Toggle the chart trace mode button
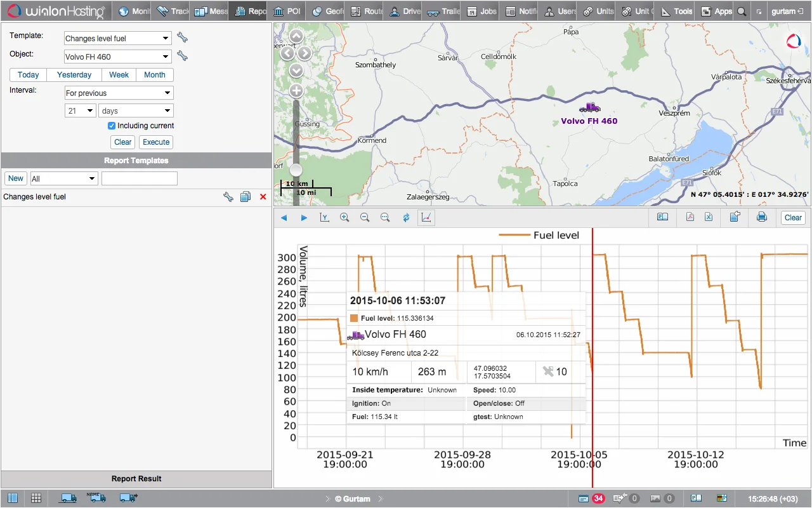The image size is (812, 508). tap(426, 218)
